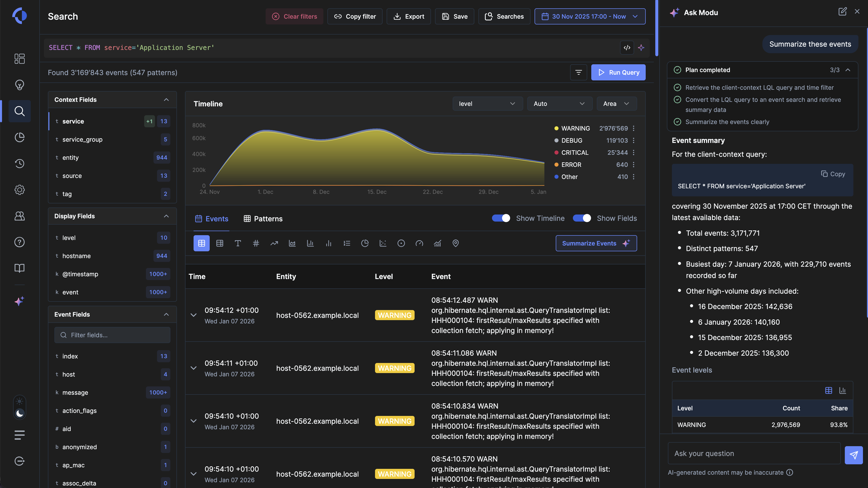Open the DEBUG legend options menu
Image resolution: width=868 pixels, height=488 pixels.
pyautogui.click(x=633, y=141)
